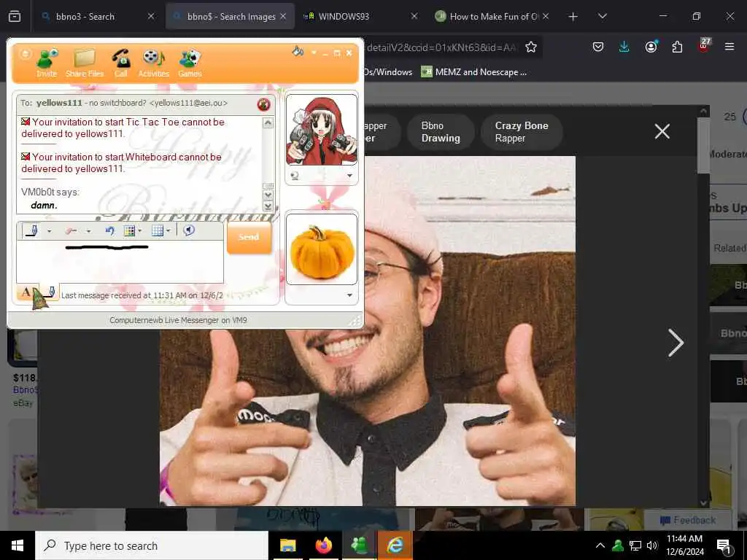Click in the handwriting input area
Screen dimensions: 747x560
[120, 262]
